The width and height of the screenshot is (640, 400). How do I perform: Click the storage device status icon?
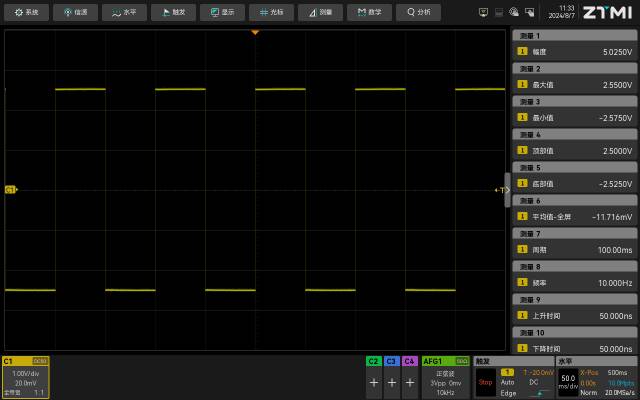[x=499, y=12]
